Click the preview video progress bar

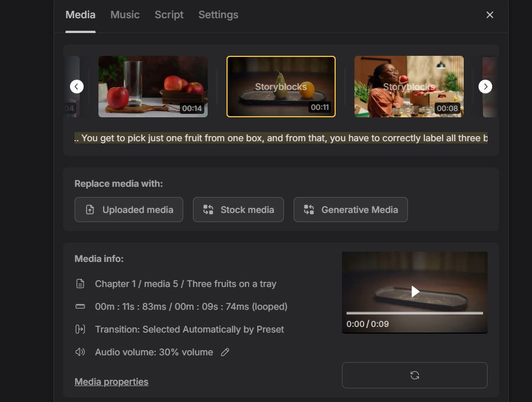[414, 313]
